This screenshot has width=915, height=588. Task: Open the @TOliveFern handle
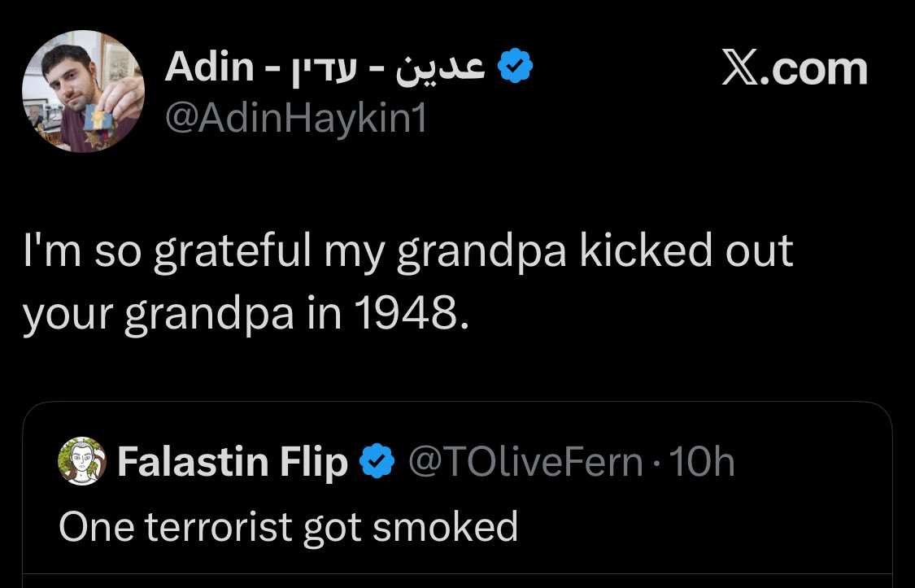(525, 461)
